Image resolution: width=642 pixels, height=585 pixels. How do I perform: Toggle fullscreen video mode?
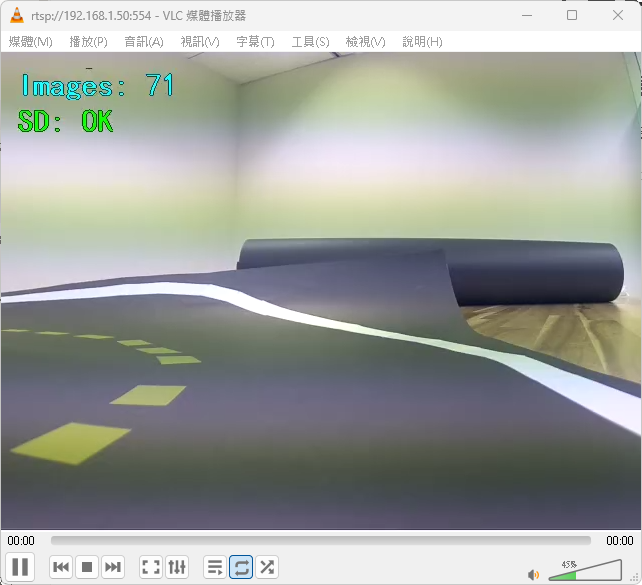pos(151,567)
